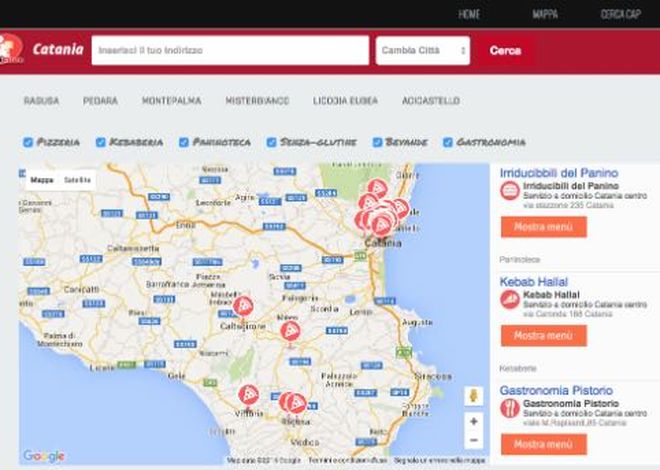Image resolution: width=660 pixels, height=470 pixels.
Task: Select the MONTEPALMA city link
Action: (171, 101)
